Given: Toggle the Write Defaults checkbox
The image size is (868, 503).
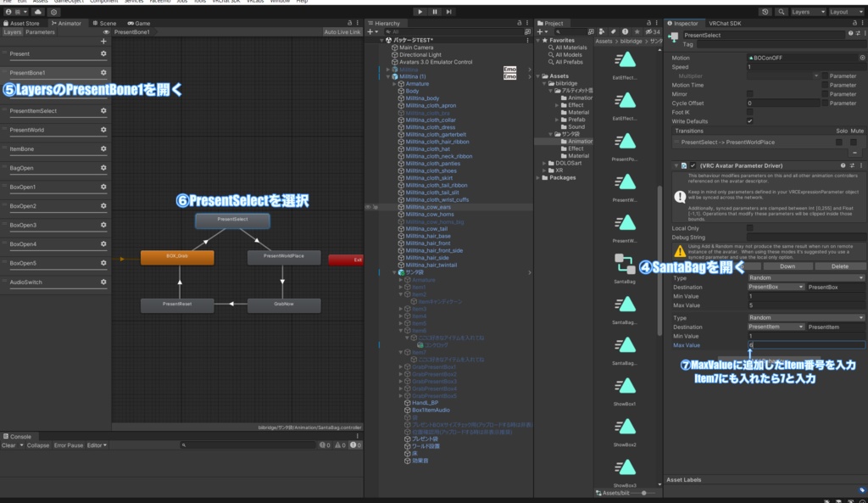Looking at the screenshot, I should pyautogui.click(x=749, y=120).
